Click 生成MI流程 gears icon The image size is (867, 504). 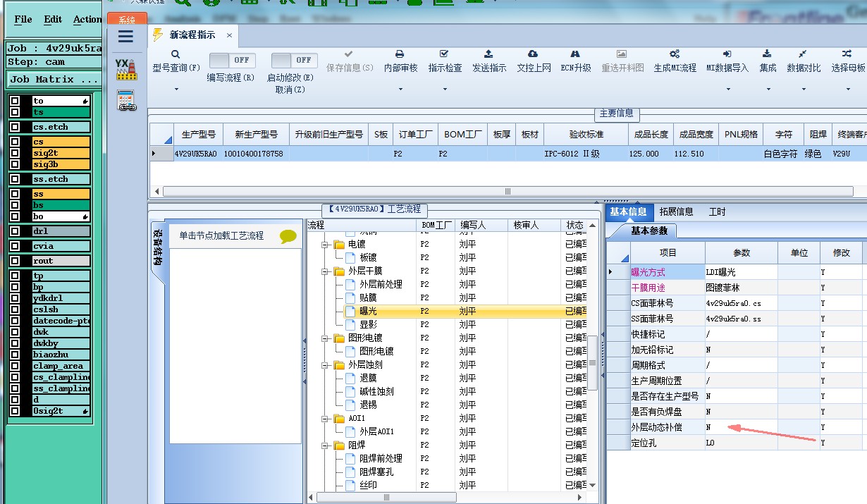[x=675, y=54]
